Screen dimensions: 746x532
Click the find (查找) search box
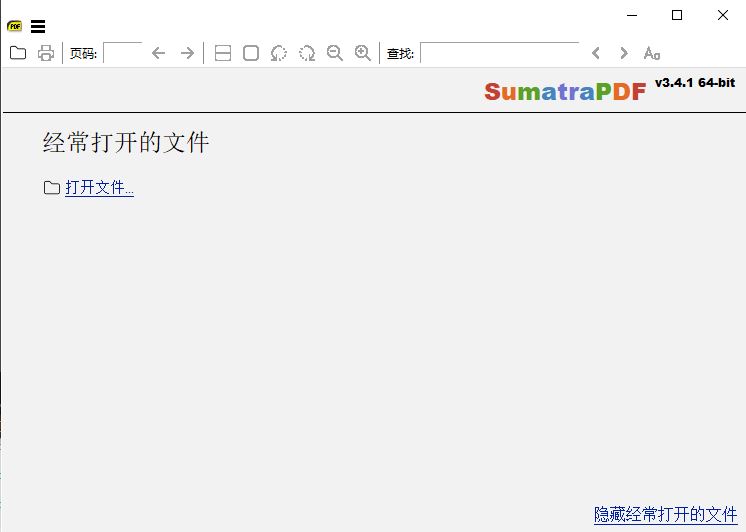point(499,53)
